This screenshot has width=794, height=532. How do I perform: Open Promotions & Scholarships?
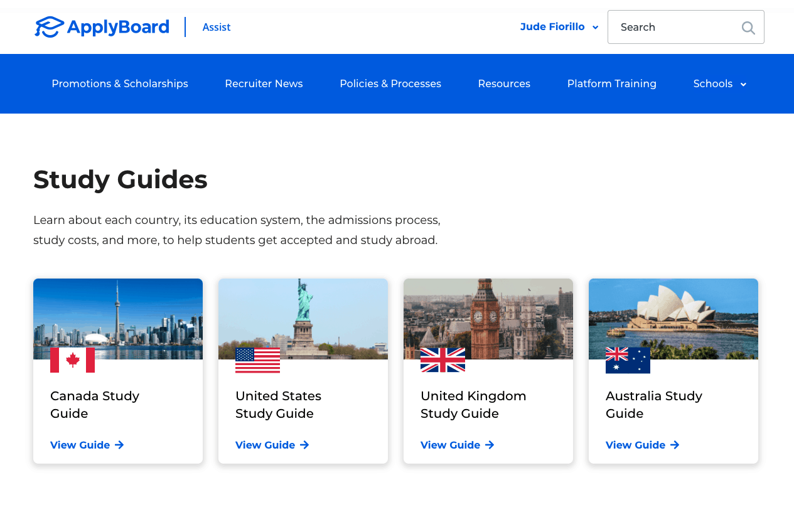click(120, 83)
